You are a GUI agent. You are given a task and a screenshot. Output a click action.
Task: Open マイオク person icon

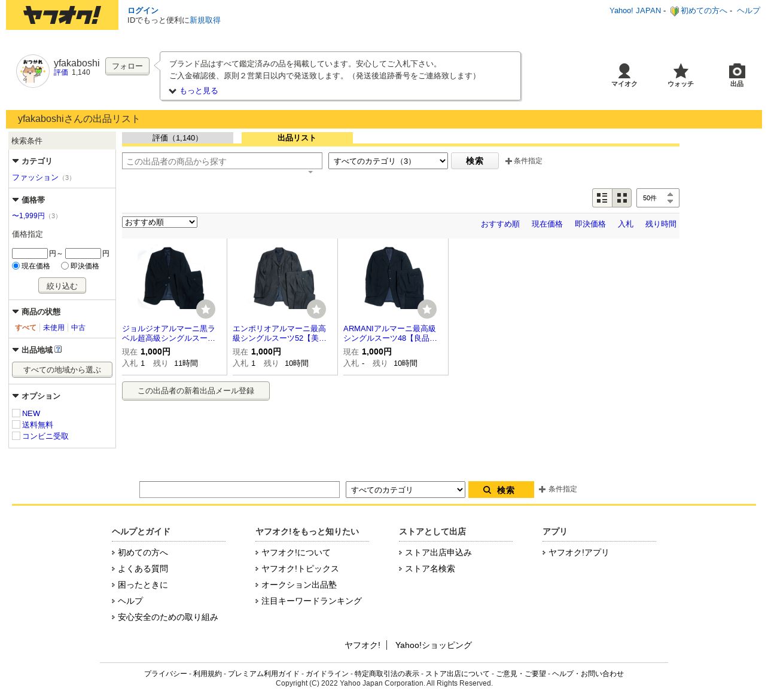tap(624, 71)
